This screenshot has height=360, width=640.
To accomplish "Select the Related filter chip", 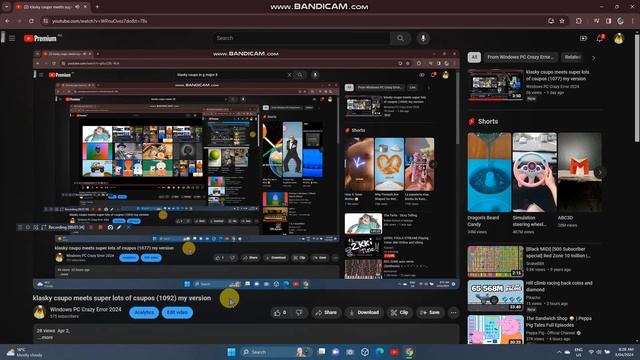I will 572,57.
